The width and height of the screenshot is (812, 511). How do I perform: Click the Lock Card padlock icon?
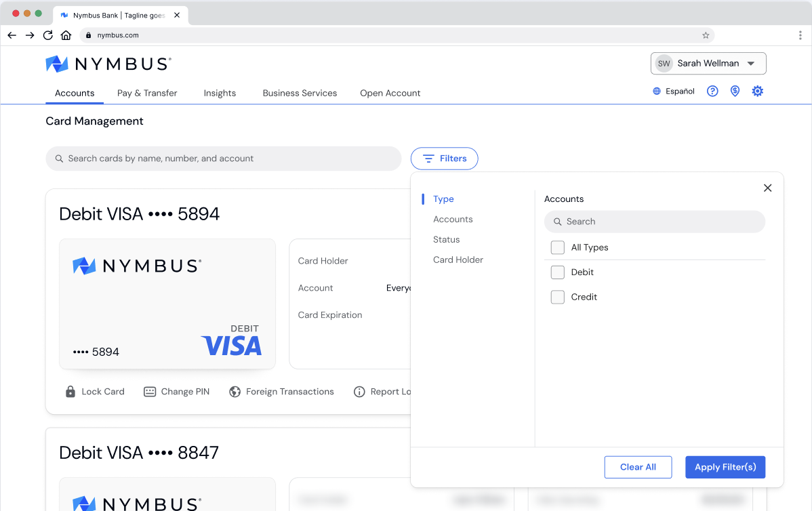(70, 392)
